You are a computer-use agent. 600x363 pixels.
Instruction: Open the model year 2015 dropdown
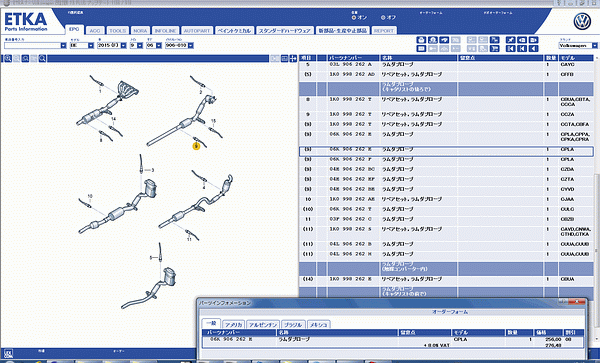click(x=112, y=46)
